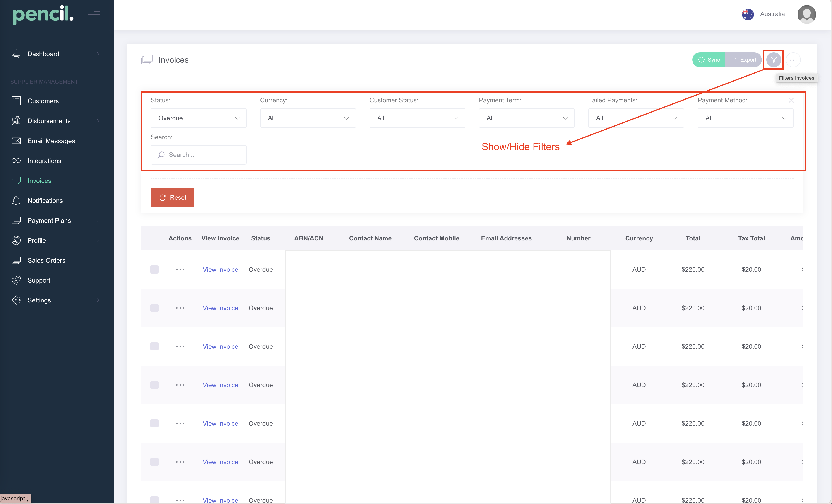
Task: Click the Export button
Action: pyautogui.click(x=743, y=60)
